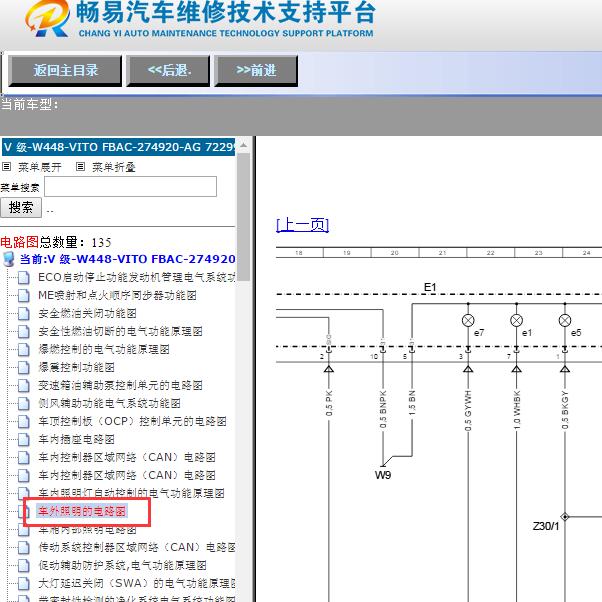Click the e7 lamp symbol in diagram
Image resolution: width=602 pixels, height=602 pixels.
point(468,320)
